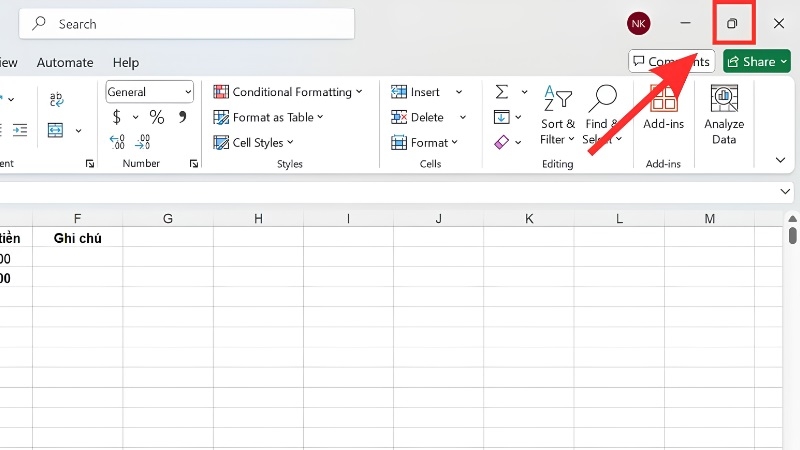Select column K header
This screenshot has height=450, width=800.
[529, 219]
